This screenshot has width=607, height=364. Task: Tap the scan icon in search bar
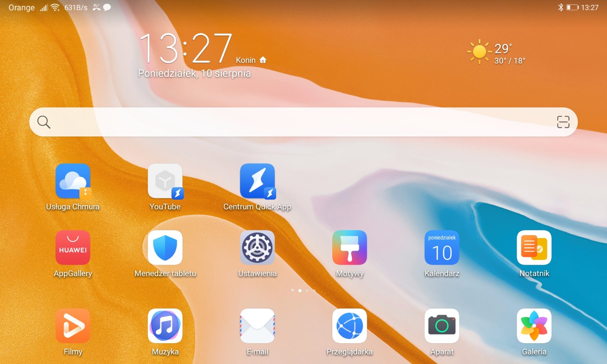click(x=563, y=122)
